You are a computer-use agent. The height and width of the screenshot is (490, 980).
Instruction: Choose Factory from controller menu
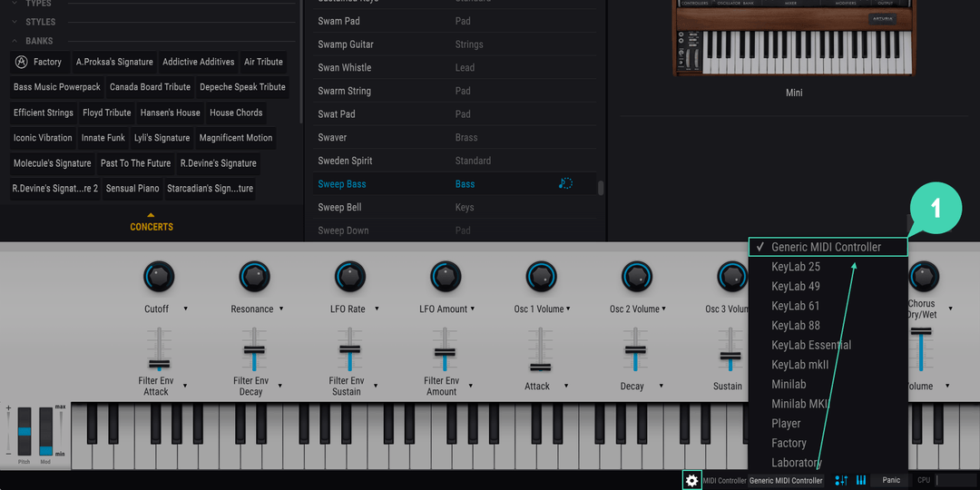point(828,443)
